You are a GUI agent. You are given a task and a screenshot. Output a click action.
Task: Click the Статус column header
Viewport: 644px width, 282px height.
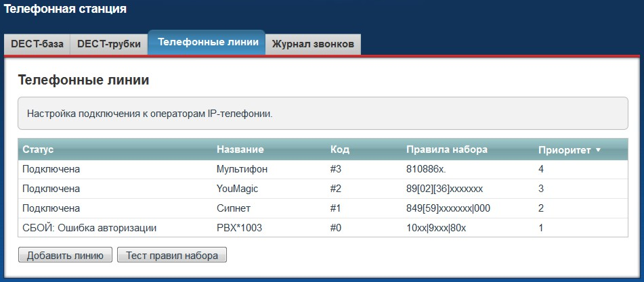(38, 149)
